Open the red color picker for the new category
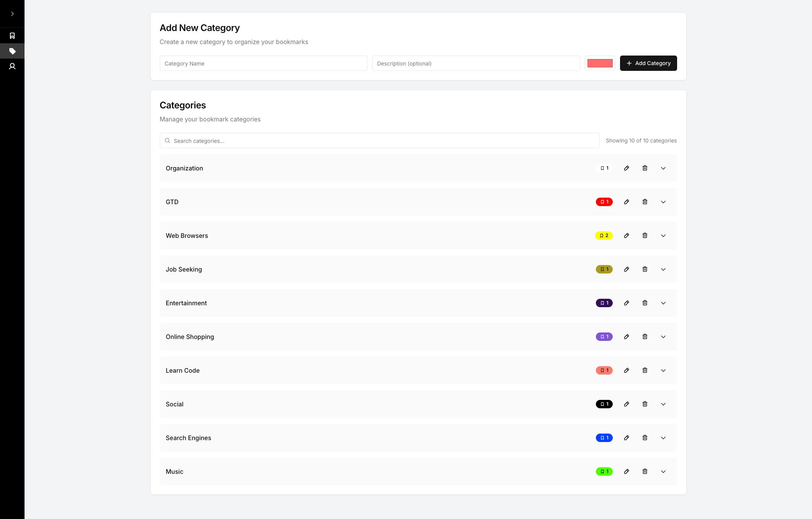Image resolution: width=812 pixels, height=519 pixels. pyautogui.click(x=600, y=63)
